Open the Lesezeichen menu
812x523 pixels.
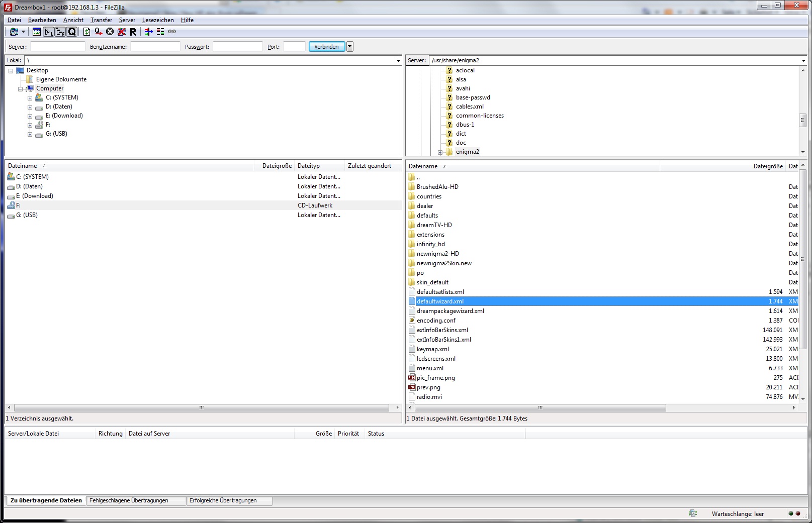158,20
